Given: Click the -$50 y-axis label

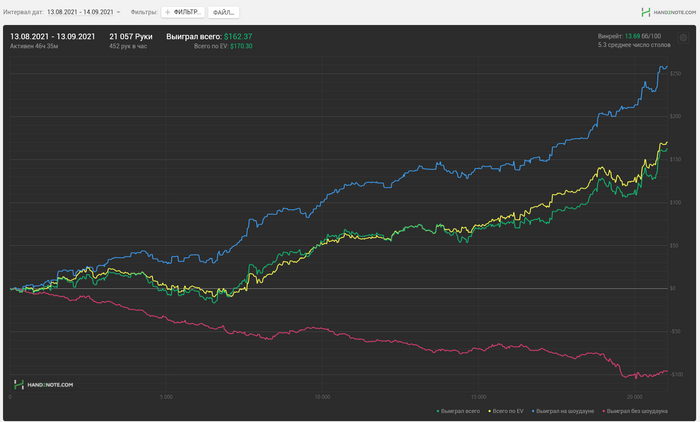Looking at the screenshot, I should [675, 331].
